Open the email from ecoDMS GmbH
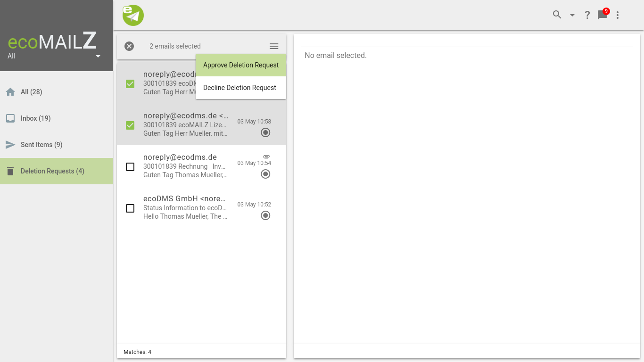Image resolution: width=644 pixels, height=362 pixels. (x=202, y=207)
